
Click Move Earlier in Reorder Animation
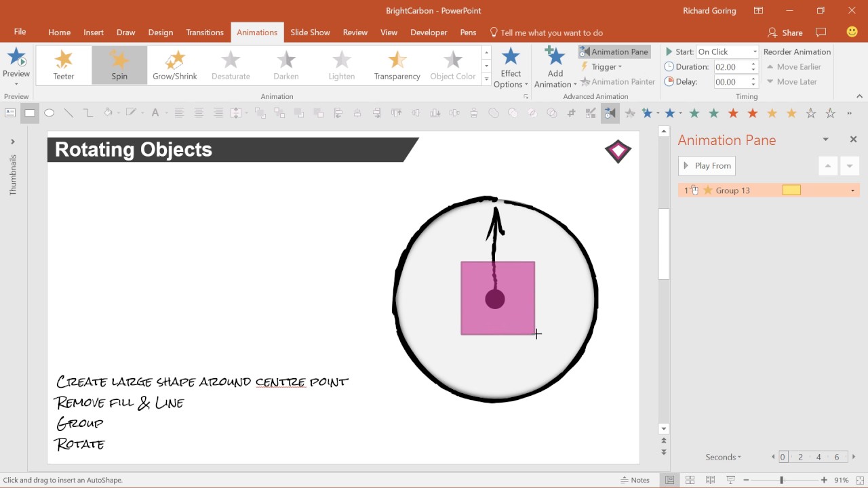tap(793, 66)
